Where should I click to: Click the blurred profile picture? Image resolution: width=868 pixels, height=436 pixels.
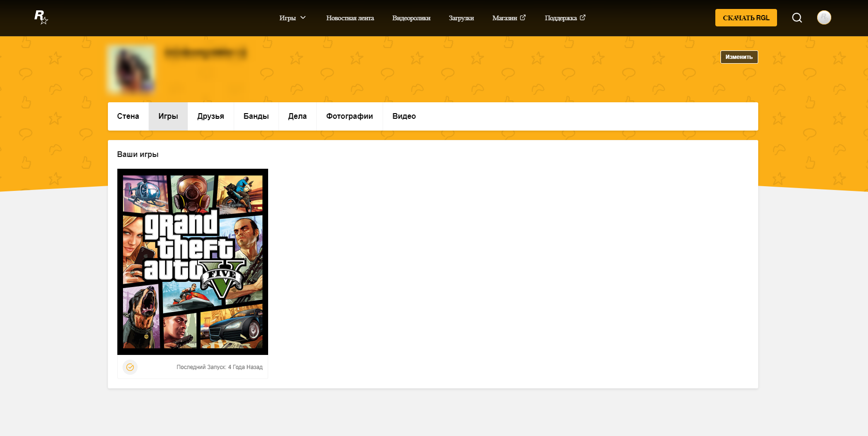coord(131,69)
